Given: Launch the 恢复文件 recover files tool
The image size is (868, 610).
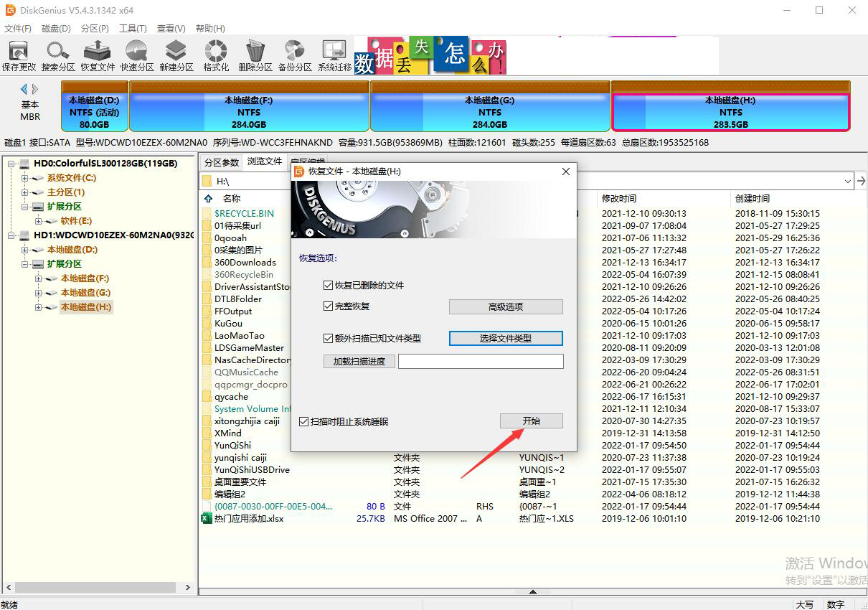Looking at the screenshot, I should (98, 56).
